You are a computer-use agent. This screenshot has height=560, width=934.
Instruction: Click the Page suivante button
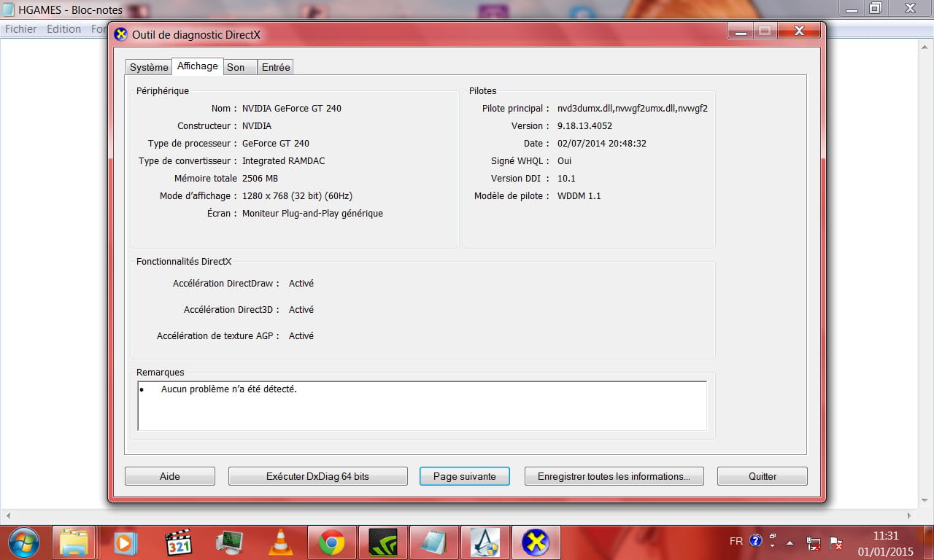pos(465,476)
